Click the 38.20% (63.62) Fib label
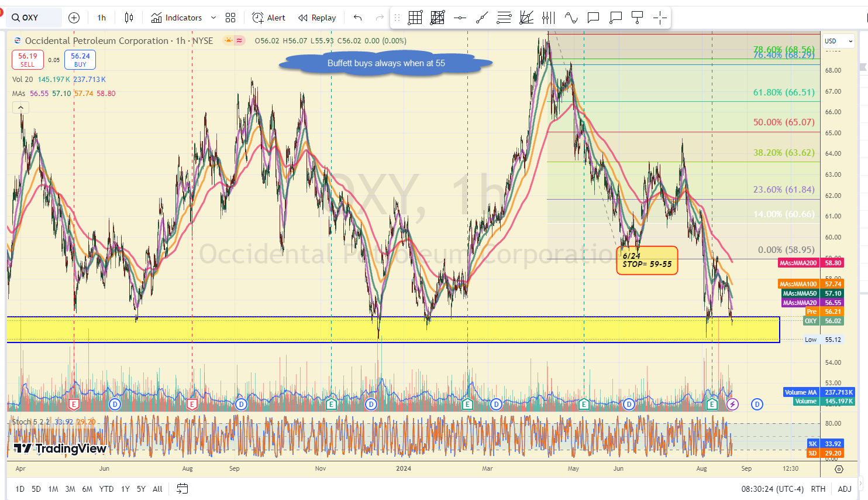 click(x=784, y=152)
